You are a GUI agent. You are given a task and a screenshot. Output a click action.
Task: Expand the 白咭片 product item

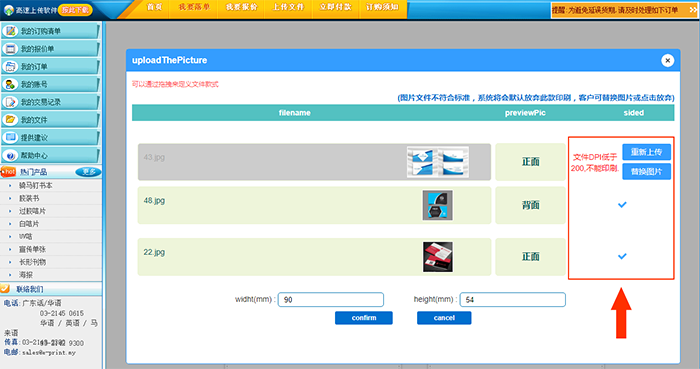pos(29,224)
